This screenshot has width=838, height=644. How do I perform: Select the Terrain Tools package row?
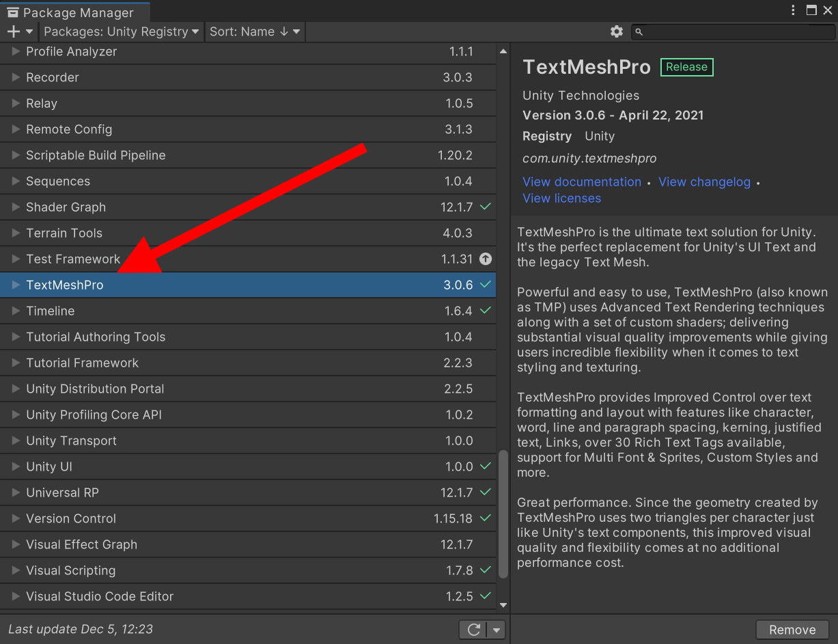click(248, 233)
